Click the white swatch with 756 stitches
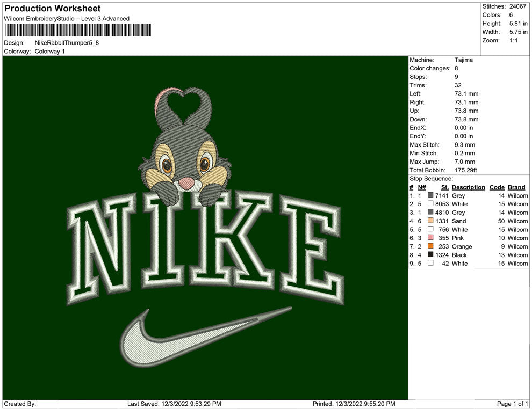532x409 pixels. click(430, 229)
